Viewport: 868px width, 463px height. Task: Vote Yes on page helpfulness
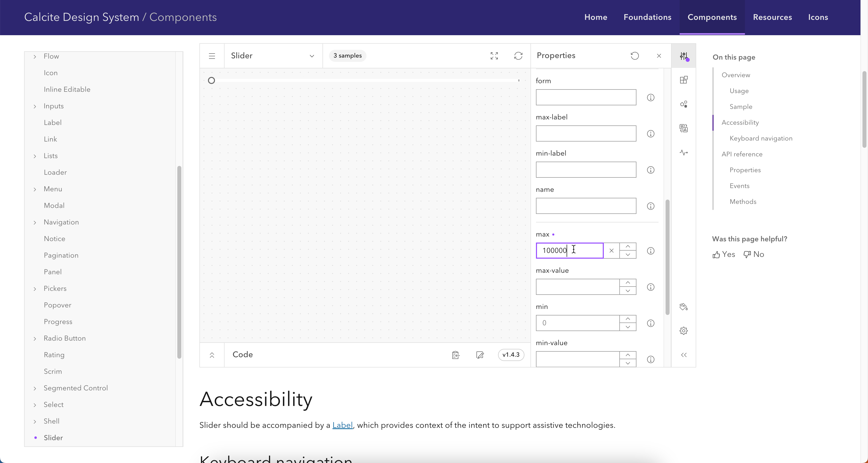(723, 254)
